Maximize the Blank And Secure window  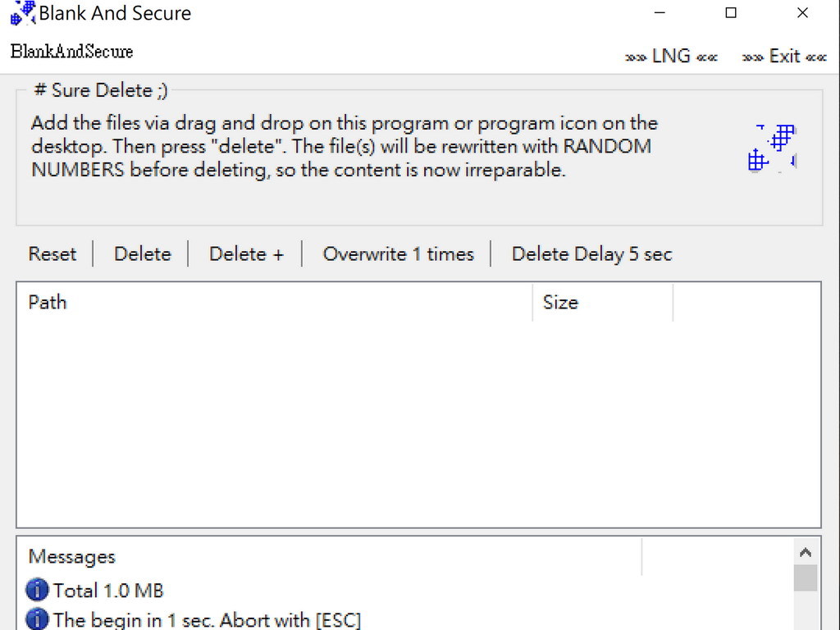point(731,13)
